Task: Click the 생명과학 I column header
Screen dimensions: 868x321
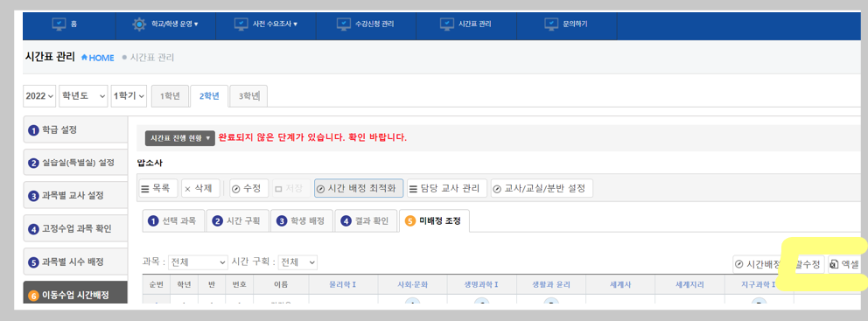Action: click(481, 285)
